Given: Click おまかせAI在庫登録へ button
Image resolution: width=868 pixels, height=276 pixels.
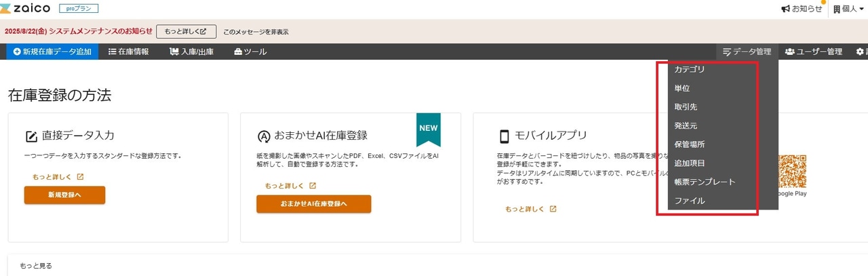Looking at the screenshot, I should coord(313,203).
